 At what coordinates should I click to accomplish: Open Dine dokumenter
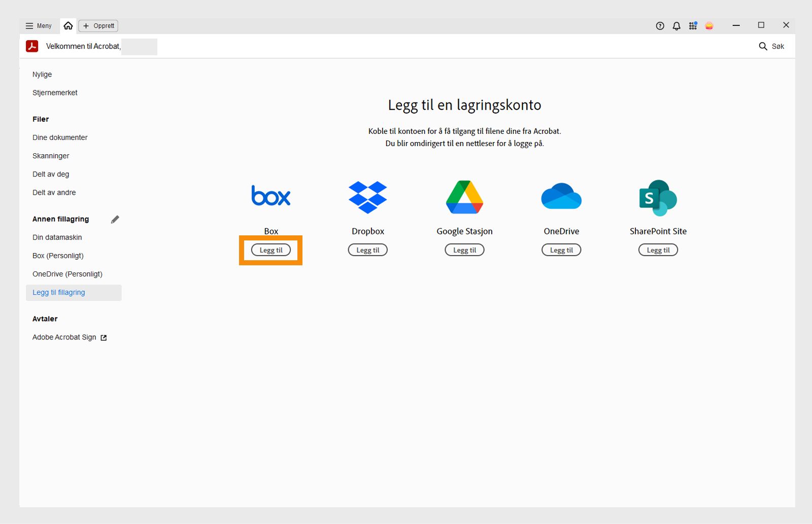[x=60, y=137]
